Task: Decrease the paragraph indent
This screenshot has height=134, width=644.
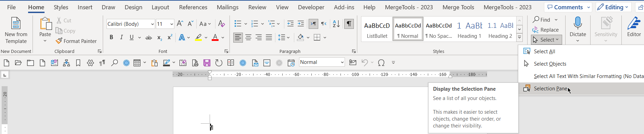Action: (x=290, y=24)
